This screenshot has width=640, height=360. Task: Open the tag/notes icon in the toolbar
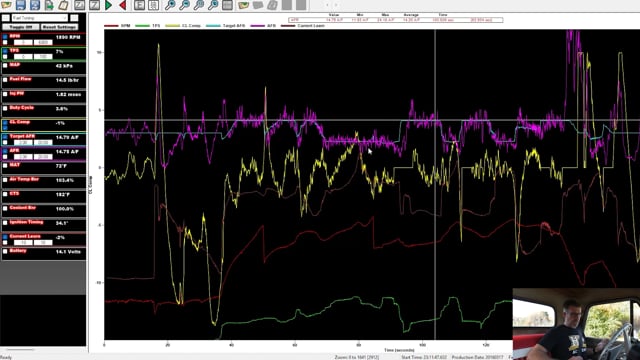pos(63,5)
